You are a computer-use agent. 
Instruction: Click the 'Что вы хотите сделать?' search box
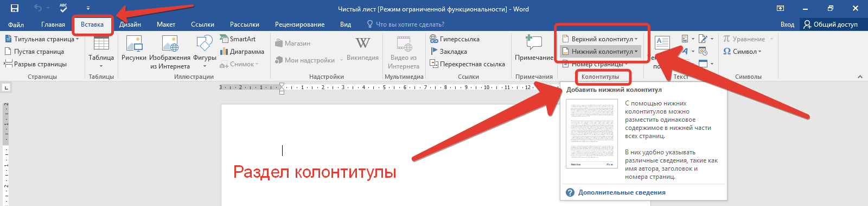[406, 24]
